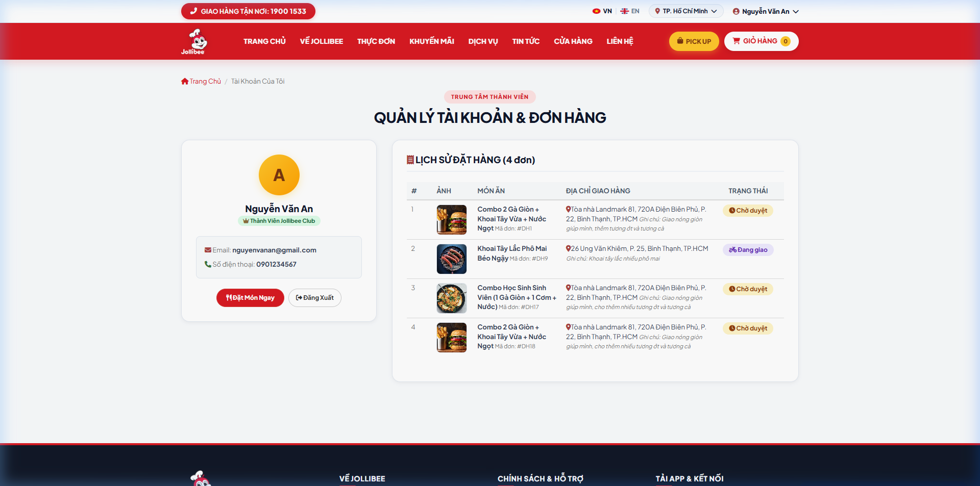This screenshot has height=486, width=980.
Task: Click thumbnail of Khoai Tây Lắc Phô Mai order
Action: tap(452, 259)
